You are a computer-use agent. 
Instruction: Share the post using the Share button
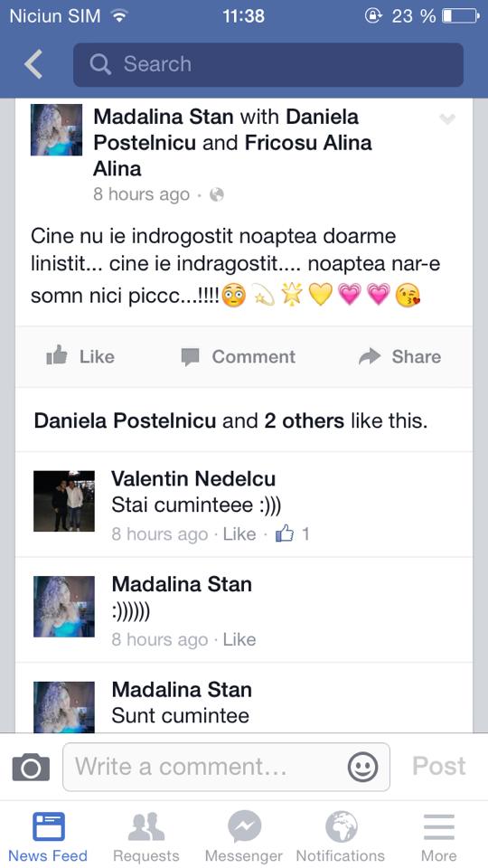click(400, 356)
